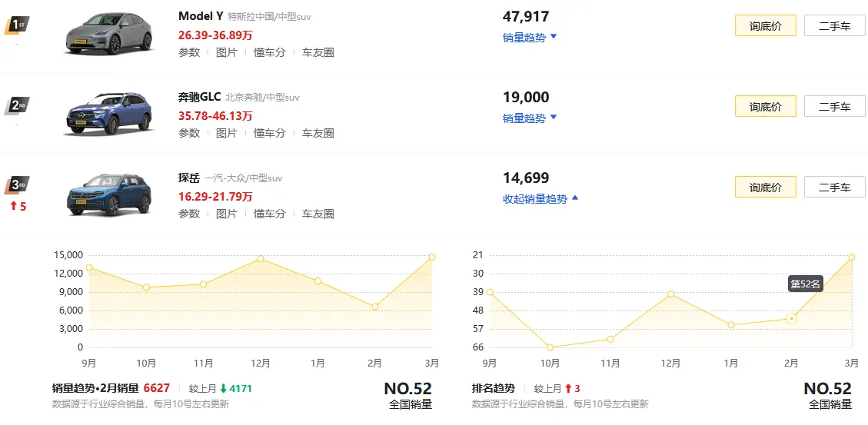The height and width of the screenshot is (425, 868).
Task: Open the Model Y title link
Action: [x=201, y=17]
